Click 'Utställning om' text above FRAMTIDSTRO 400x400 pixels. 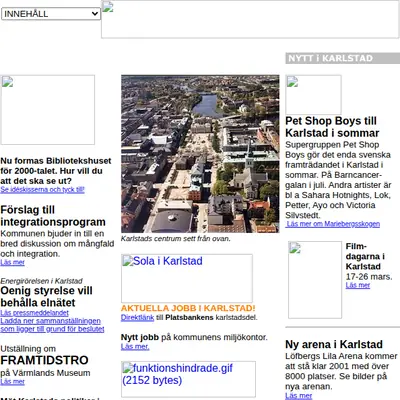28,349
